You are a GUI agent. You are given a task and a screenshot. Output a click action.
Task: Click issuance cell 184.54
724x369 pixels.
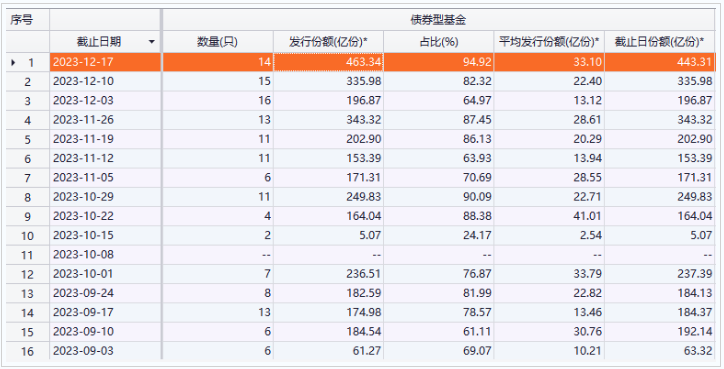click(x=328, y=332)
